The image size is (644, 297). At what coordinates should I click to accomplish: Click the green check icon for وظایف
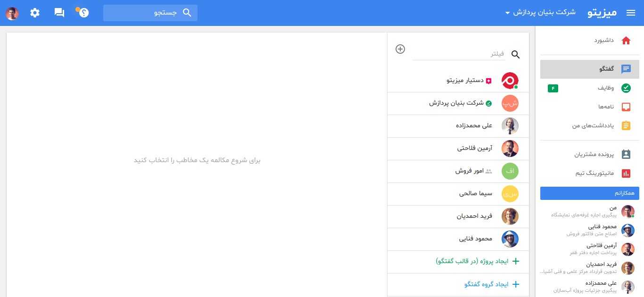pyautogui.click(x=626, y=88)
